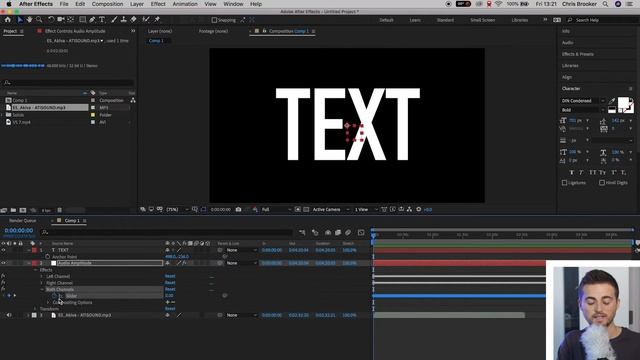Viewport: 640px width, 360px height.
Task: Enable Motion Blur icon in timeline header
Action: click(348, 232)
